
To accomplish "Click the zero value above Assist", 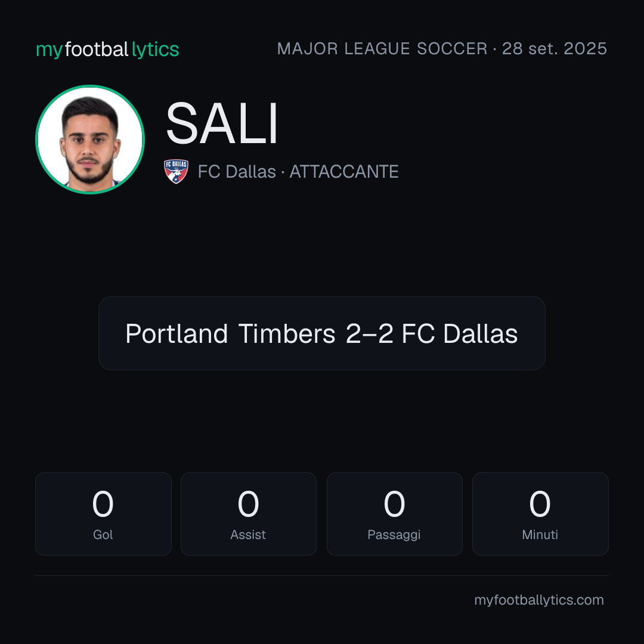I will pyautogui.click(x=248, y=503).
